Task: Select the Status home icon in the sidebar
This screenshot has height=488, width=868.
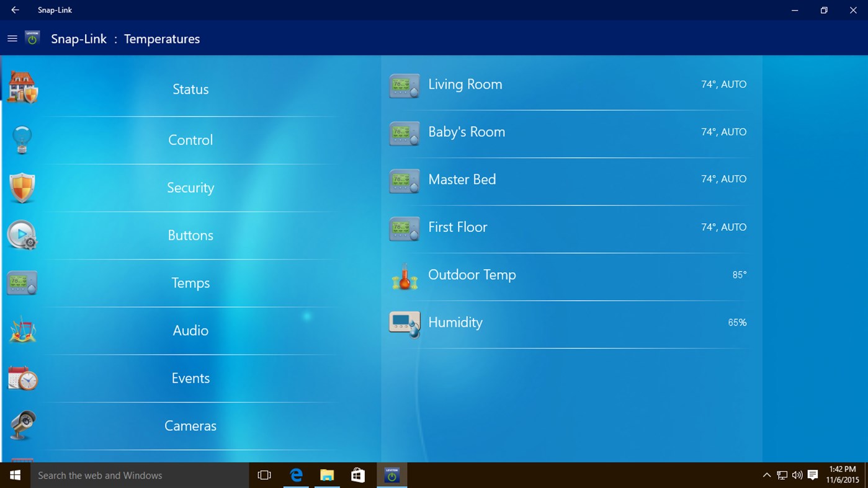Action: point(22,87)
